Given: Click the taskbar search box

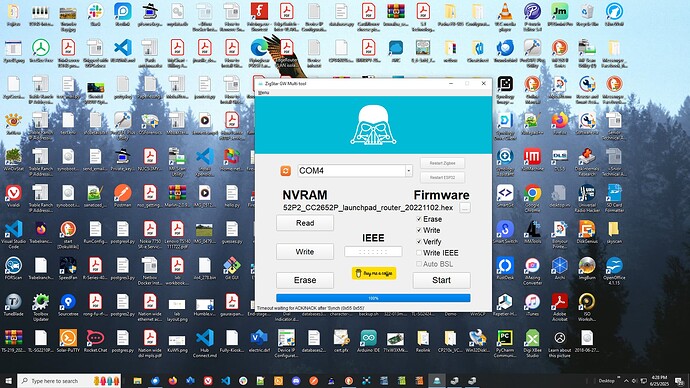Looking at the screenshot, I should click(x=69, y=381).
